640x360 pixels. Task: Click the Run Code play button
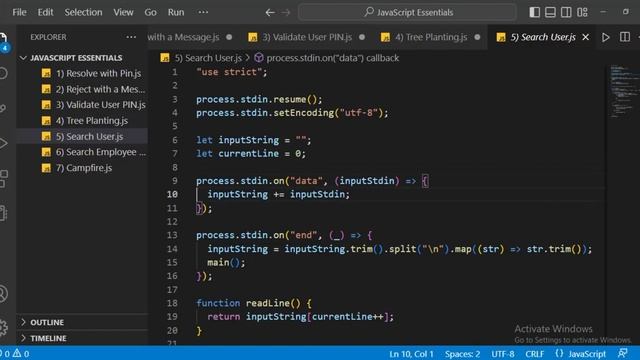coord(605,37)
